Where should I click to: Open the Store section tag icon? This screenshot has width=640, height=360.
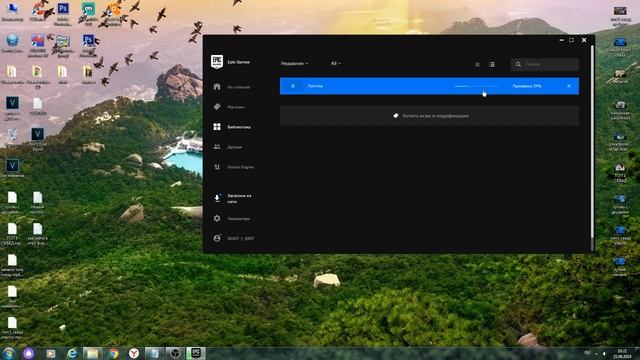217,107
